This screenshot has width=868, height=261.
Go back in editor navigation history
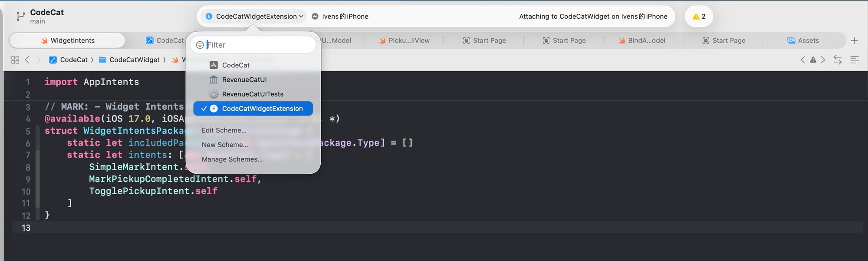[x=27, y=60]
